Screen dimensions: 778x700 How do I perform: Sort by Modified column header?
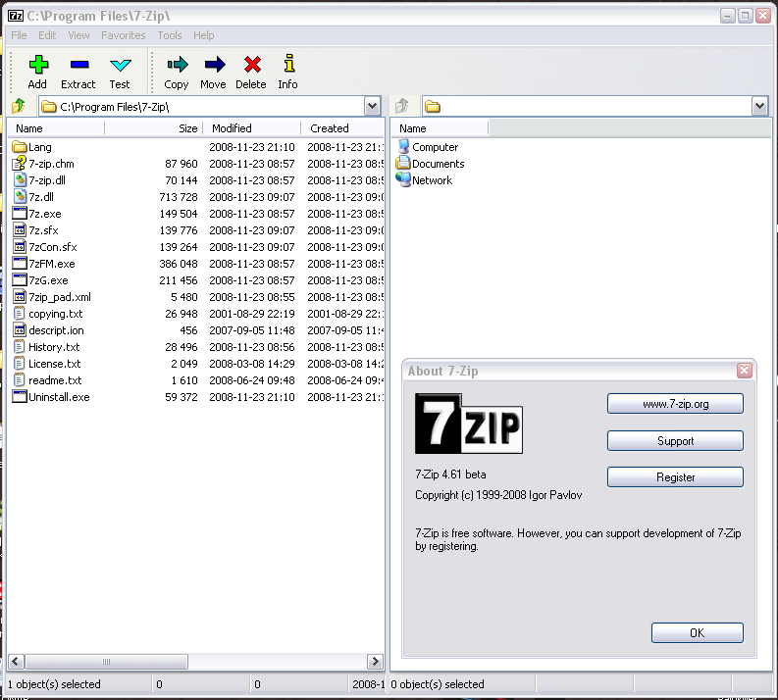tap(251, 128)
